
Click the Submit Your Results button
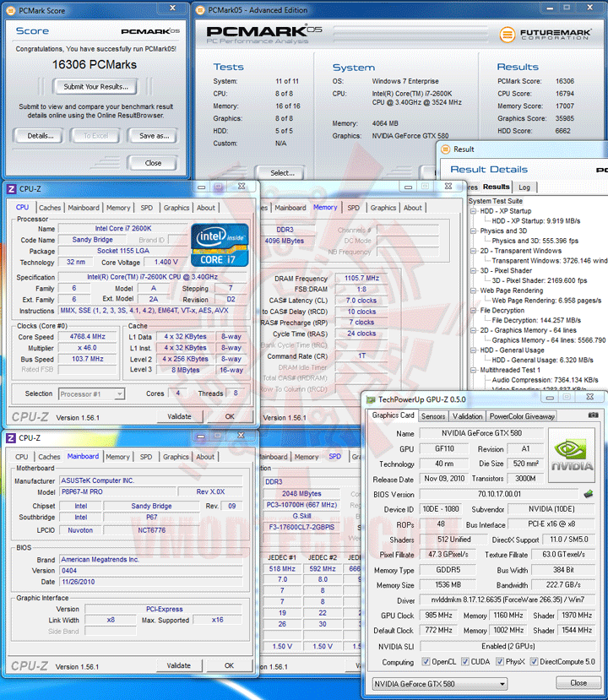click(95, 87)
